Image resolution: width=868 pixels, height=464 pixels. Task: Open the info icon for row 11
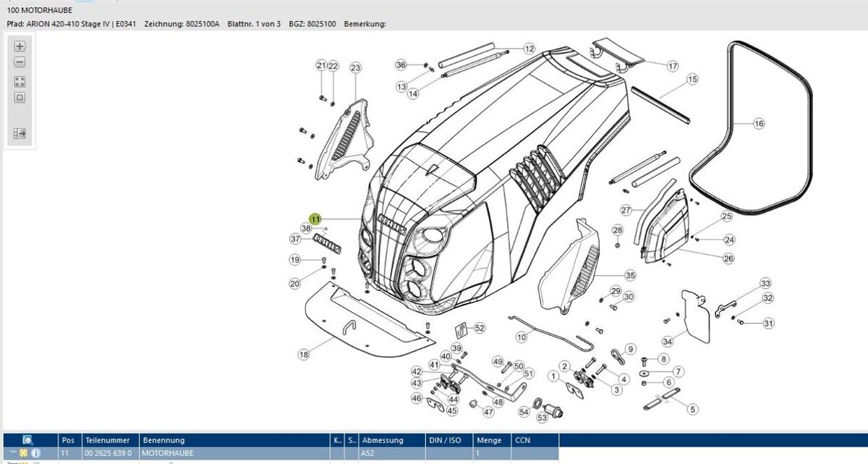(36, 453)
